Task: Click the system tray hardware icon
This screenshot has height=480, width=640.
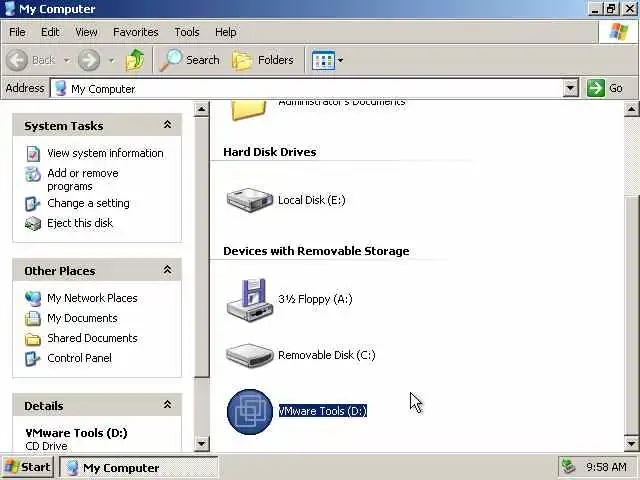Action: [x=568, y=467]
